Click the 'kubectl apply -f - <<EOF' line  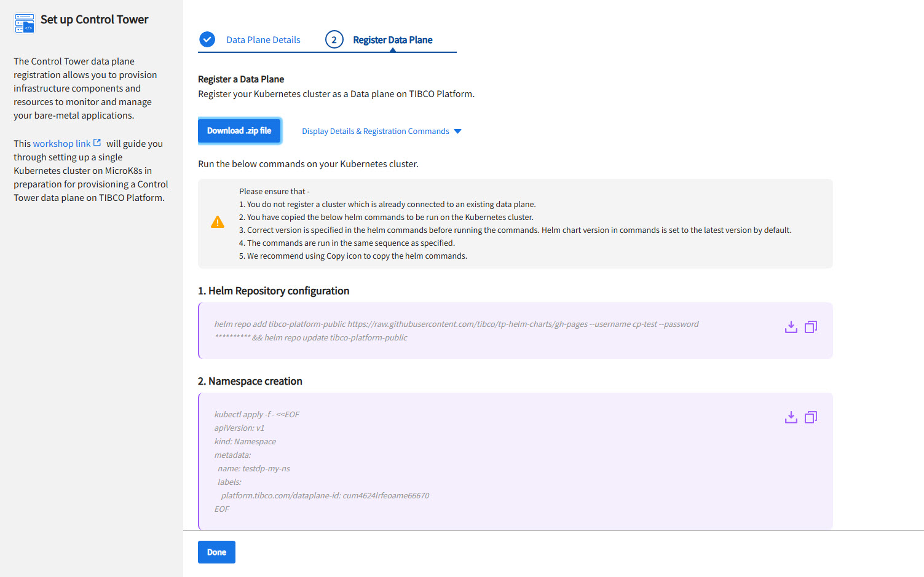tap(257, 414)
